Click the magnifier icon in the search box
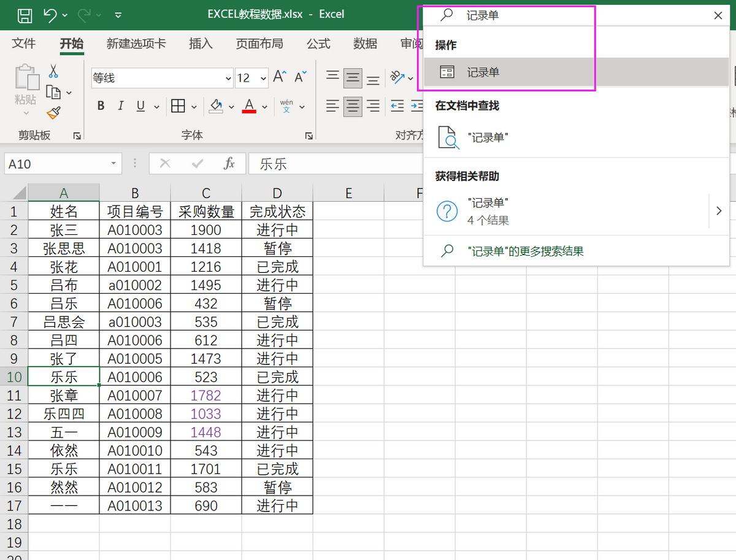Image resolution: width=736 pixels, height=560 pixels. (x=448, y=15)
